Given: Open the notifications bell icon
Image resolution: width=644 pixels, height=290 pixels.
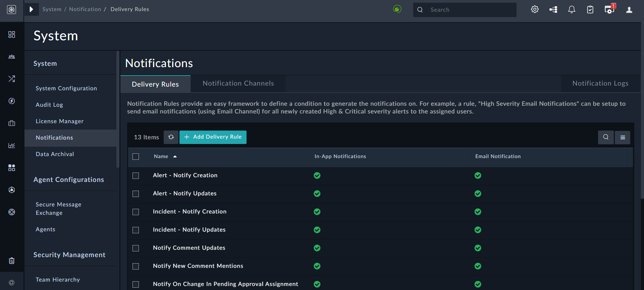Looking at the screenshot, I should 572,10.
